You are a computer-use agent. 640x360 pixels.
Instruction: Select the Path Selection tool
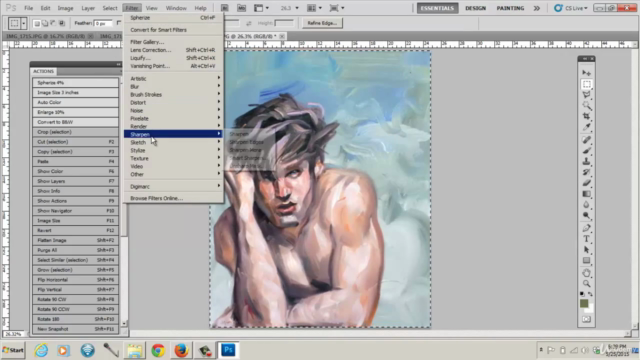(x=587, y=249)
